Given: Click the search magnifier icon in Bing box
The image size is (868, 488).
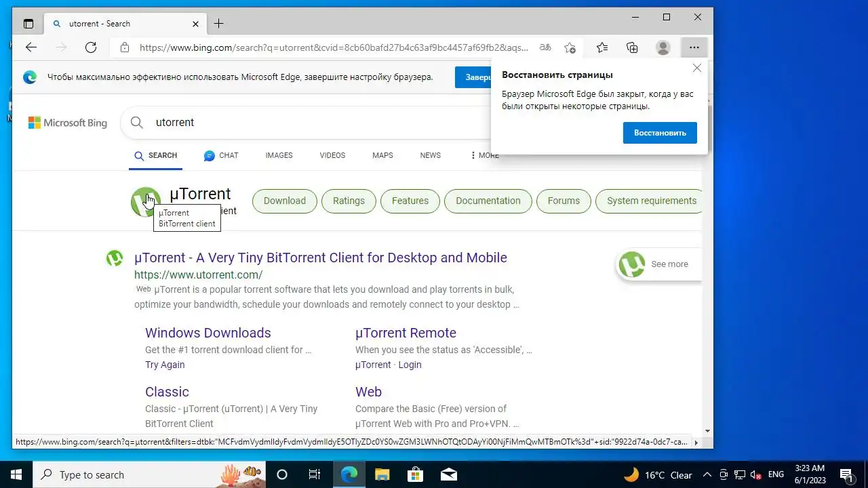Looking at the screenshot, I should [x=137, y=123].
